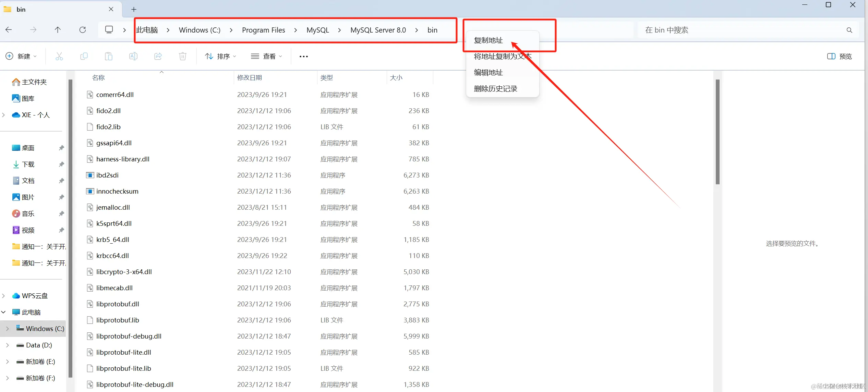The height and width of the screenshot is (392, 868).
Task: Select 复制地址 from context menu
Action: coord(488,40)
